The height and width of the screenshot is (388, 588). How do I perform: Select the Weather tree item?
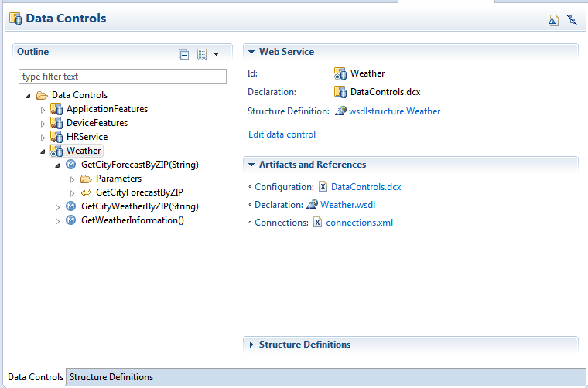(x=84, y=151)
